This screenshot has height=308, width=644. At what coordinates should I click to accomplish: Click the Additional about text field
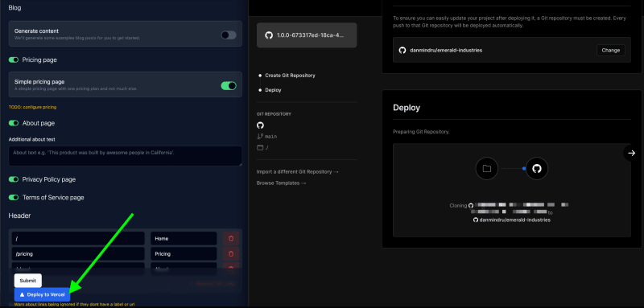click(126, 156)
